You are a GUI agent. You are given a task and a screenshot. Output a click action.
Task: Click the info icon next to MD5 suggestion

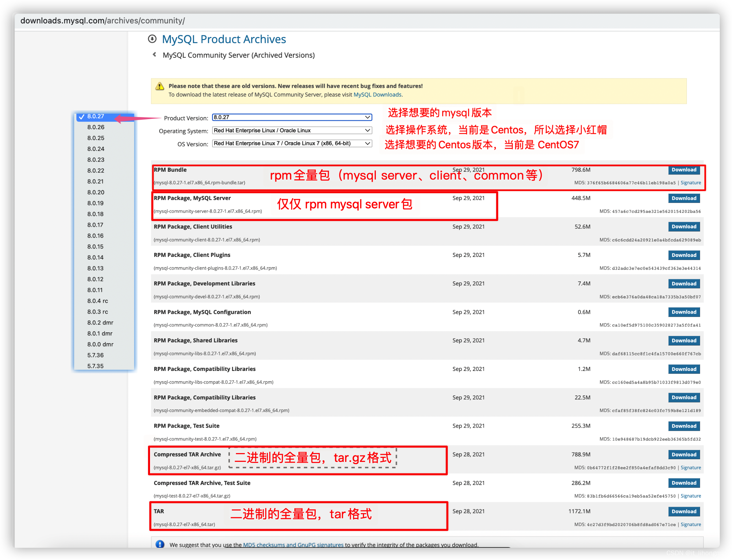point(160,544)
